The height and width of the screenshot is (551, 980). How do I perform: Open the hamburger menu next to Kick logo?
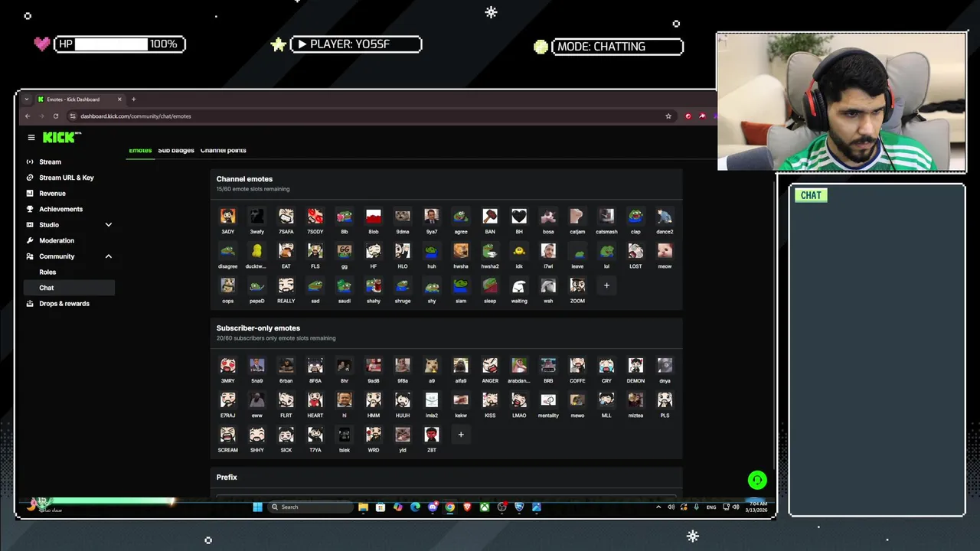click(31, 138)
